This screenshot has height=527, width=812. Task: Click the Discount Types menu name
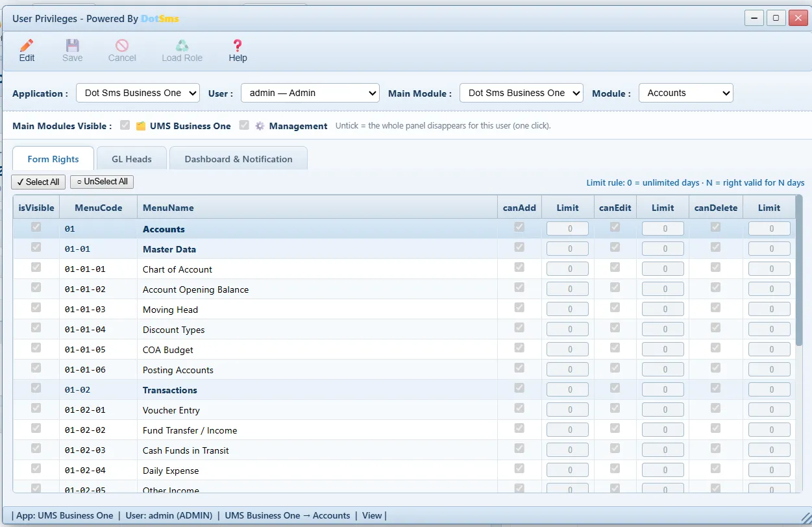click(x=173, y=330)
